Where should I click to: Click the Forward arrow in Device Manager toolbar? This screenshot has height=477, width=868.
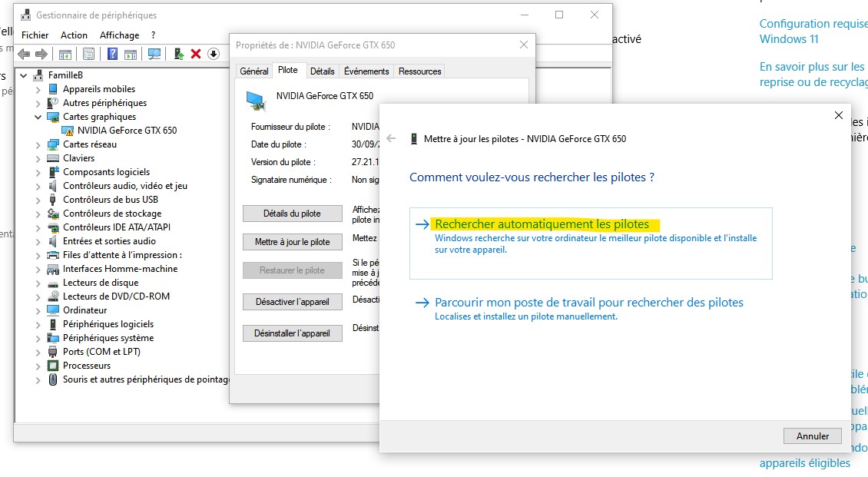[x=41, y=54]
